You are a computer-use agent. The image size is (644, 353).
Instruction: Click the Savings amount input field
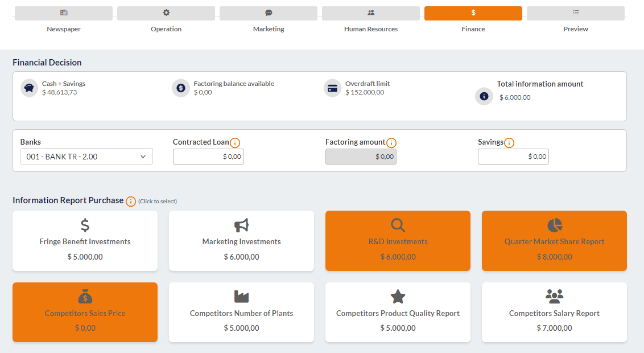[513, 157]
